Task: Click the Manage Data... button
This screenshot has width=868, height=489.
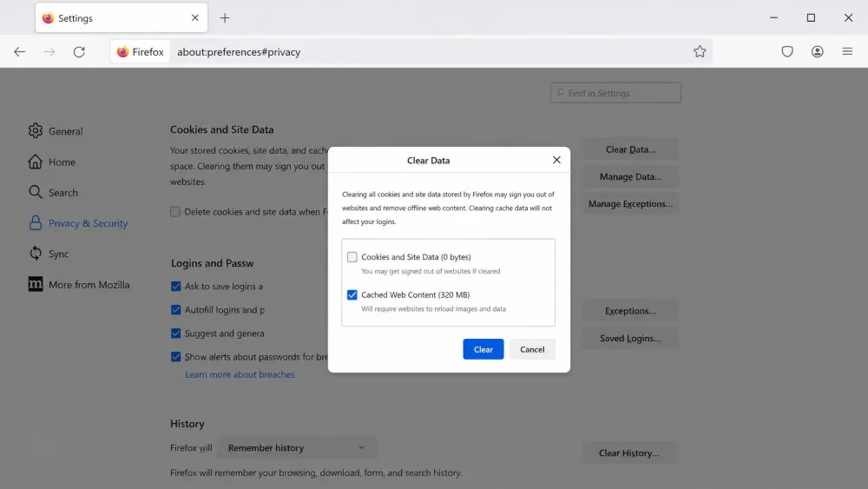Action: (x=630, y=176)
